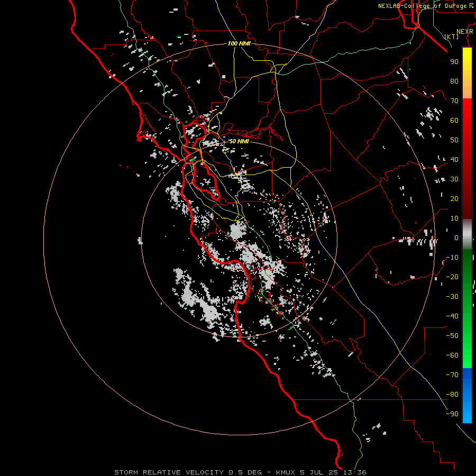
Task: Click the 5 JUL 25 13:36 timestamp
Action: tap(333, 472)
